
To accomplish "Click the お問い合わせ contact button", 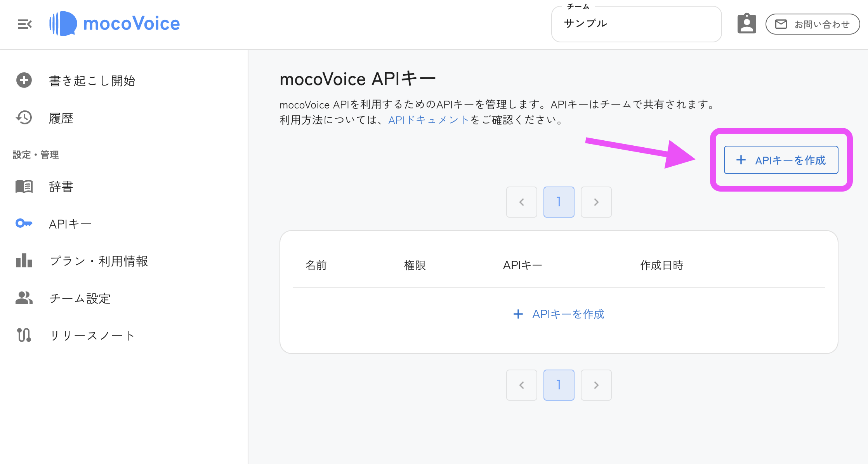I will click(x=812, y=24).
